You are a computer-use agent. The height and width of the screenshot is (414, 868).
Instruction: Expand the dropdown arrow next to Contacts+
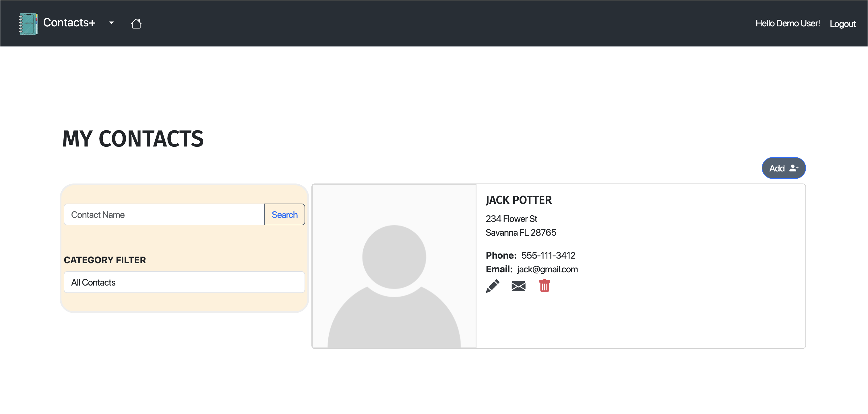tap(111, 23)
